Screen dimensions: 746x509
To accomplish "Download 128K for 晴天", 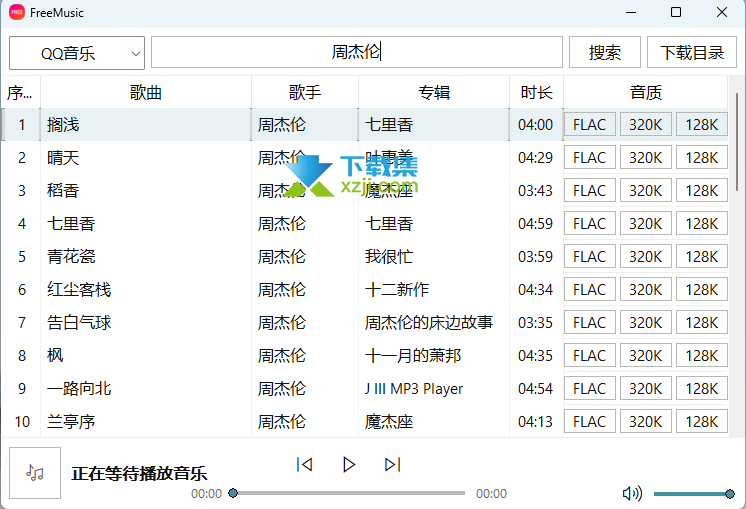I will (702, 157).
